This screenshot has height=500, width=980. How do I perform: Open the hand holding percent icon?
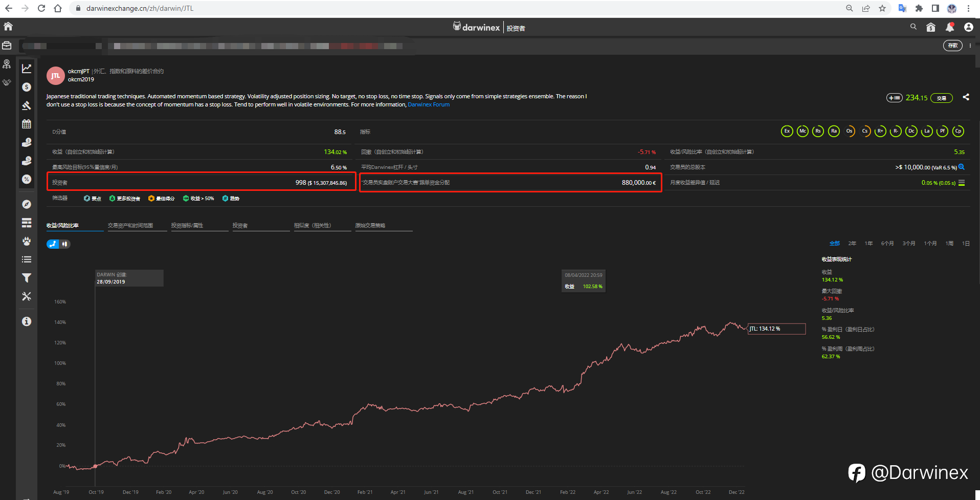[x=27, y=161]
